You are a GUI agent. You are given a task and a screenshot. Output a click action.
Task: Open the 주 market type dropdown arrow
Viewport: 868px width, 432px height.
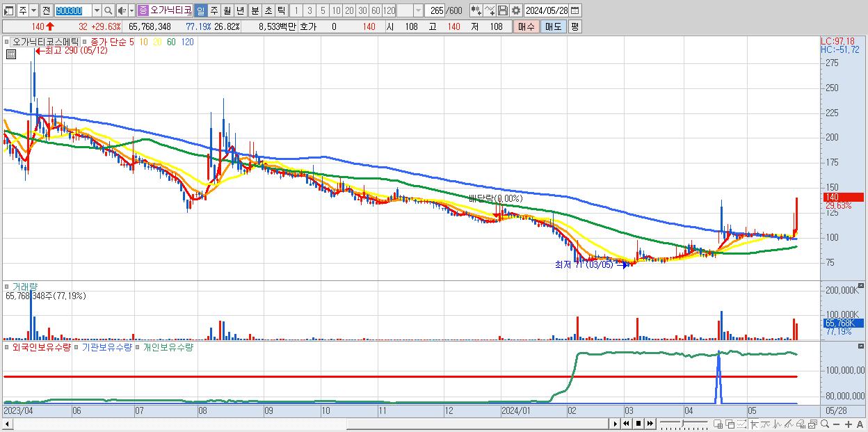(x=34, y=10)
